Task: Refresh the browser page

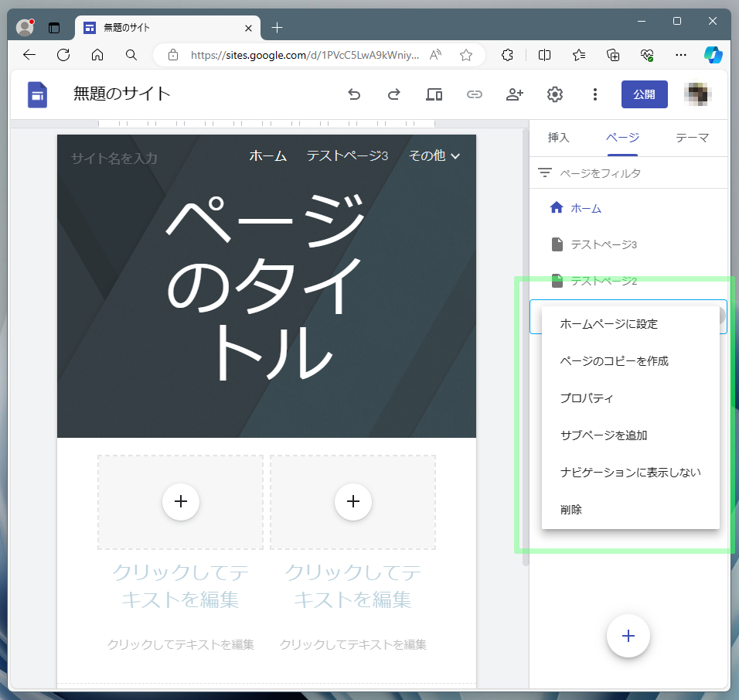Action: [63, 55]
